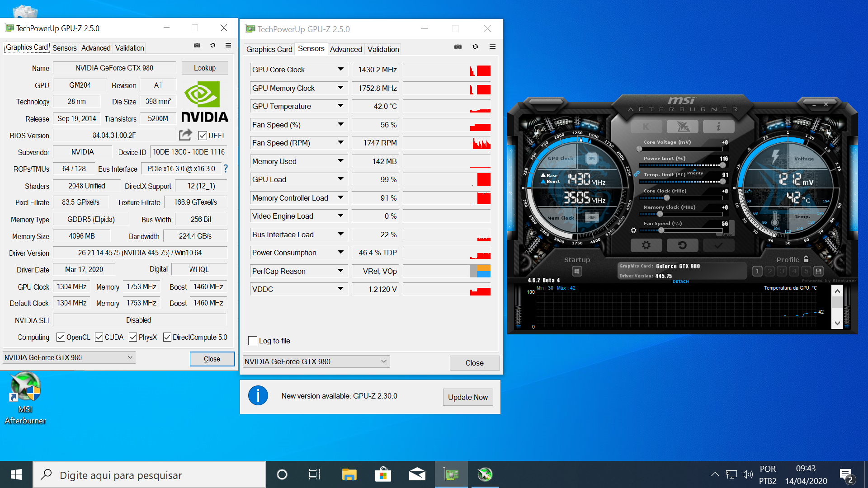The height and width of the screenshot is (488, 868).
Task: Open hamburger menu in Graphics Card window
Action: click(228, 45)
